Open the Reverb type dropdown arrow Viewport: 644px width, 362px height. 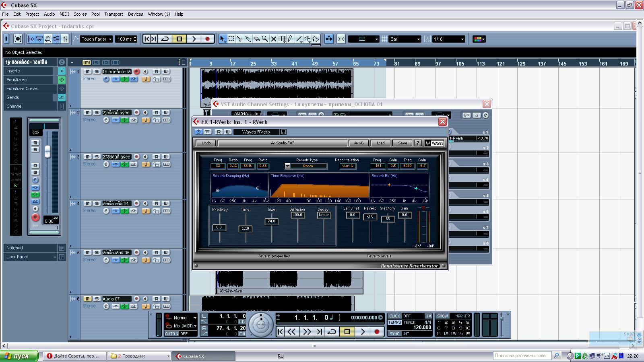coord(287,166)
